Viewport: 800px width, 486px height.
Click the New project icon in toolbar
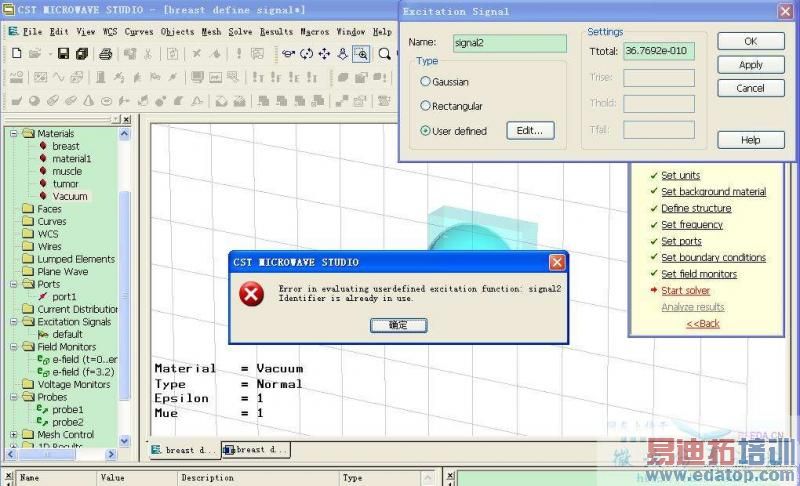click(17, 53)
